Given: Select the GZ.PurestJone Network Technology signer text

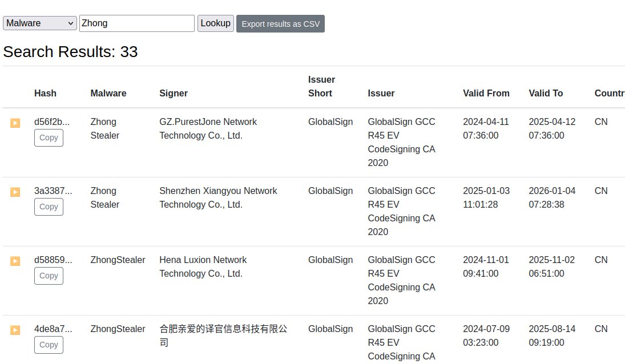Looking at the screenshot, I should click(208, 128).
